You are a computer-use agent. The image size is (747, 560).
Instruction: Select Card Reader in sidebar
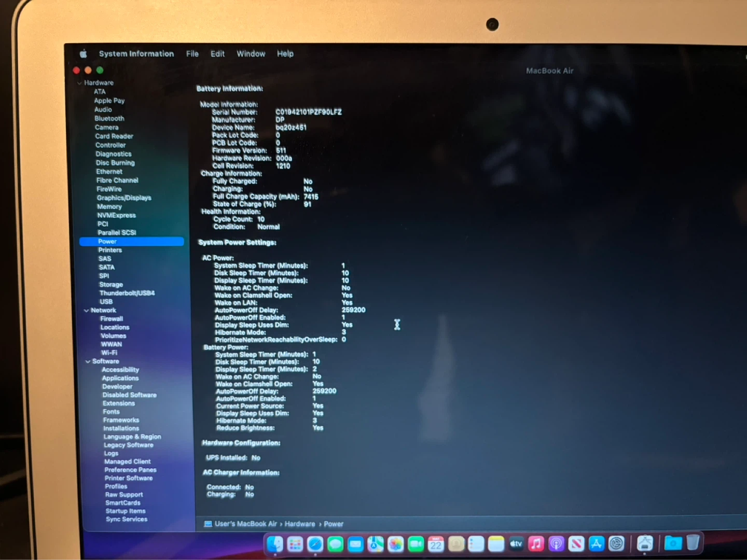pos(114,136)
